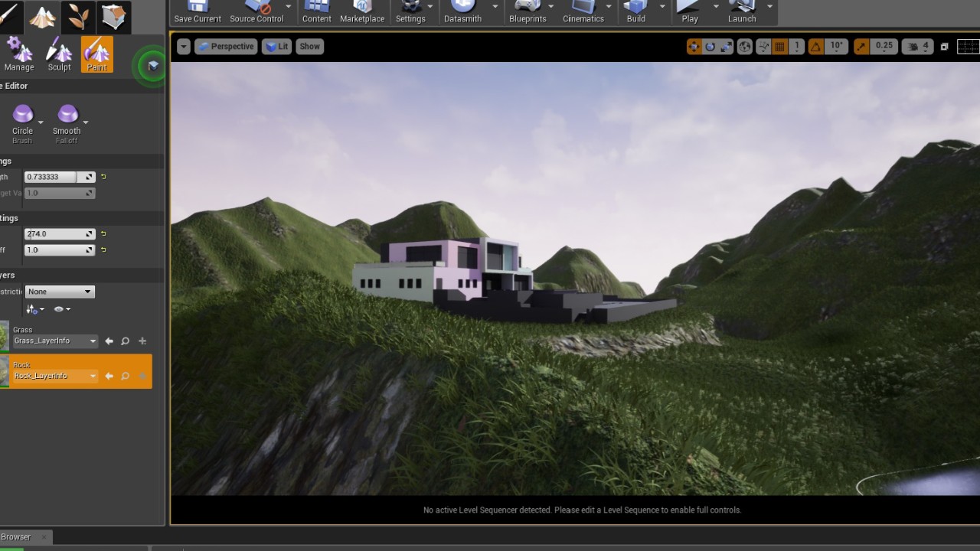Click the Play button in toolbar

coord(690,11)
